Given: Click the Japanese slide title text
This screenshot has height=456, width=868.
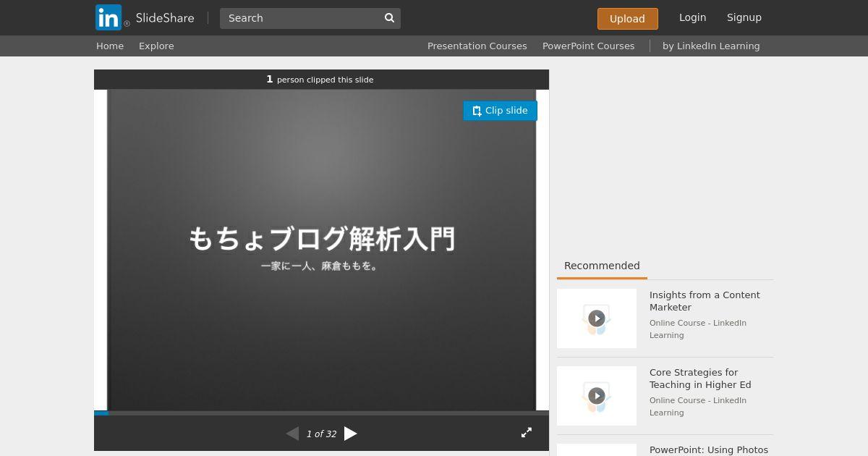Looking at the screenshot, I should (322, 239).
